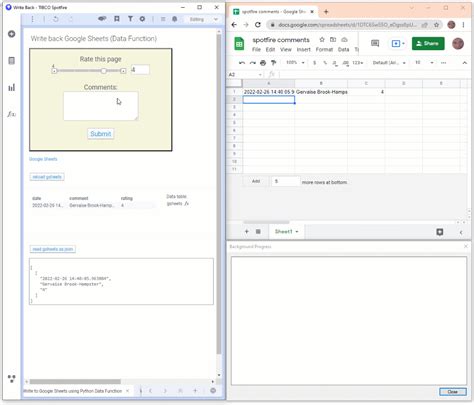The width and height of the screenshot is (474, 405).
Task: Open the Google Sheets link in Spotfire
Action: 43,159
